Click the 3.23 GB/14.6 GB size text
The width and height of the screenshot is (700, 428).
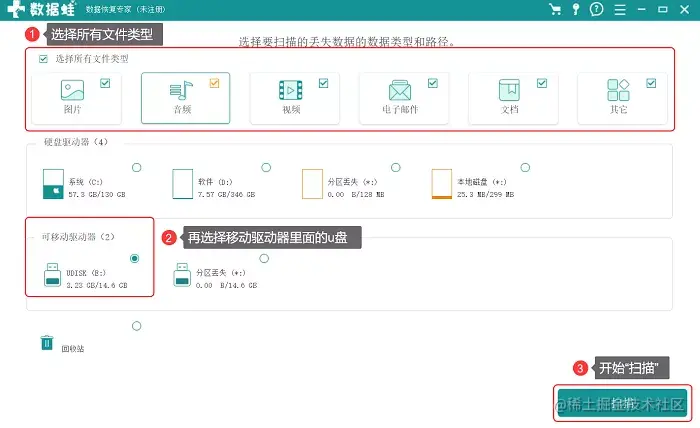coord(97,286)
